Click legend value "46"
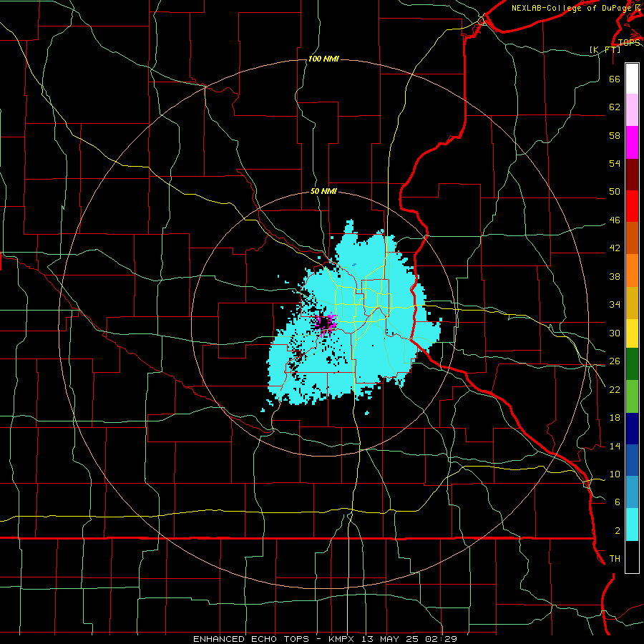Image resolution: width=644 pixels, height=644 pixels. pyautogui.click(x=615, y=220)
